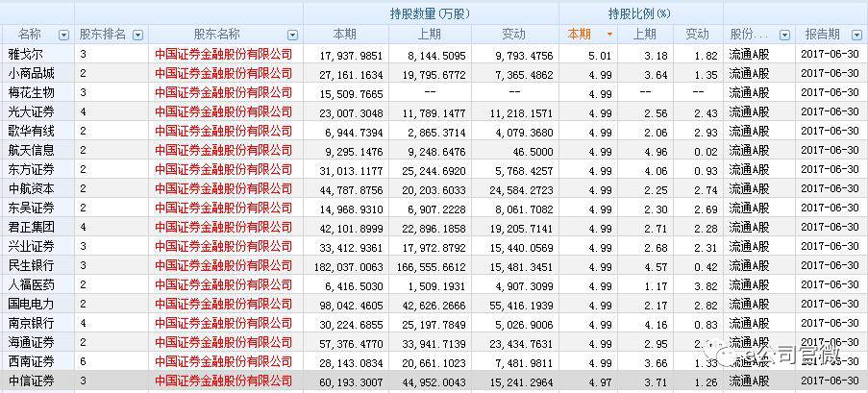
Task: Click the 持股数量(万股) group header
Action: pos(430,13)
